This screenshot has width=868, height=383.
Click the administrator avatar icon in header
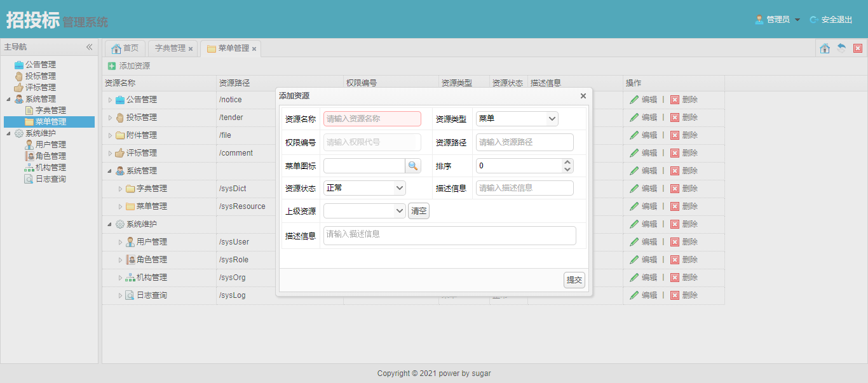[759, 20]
